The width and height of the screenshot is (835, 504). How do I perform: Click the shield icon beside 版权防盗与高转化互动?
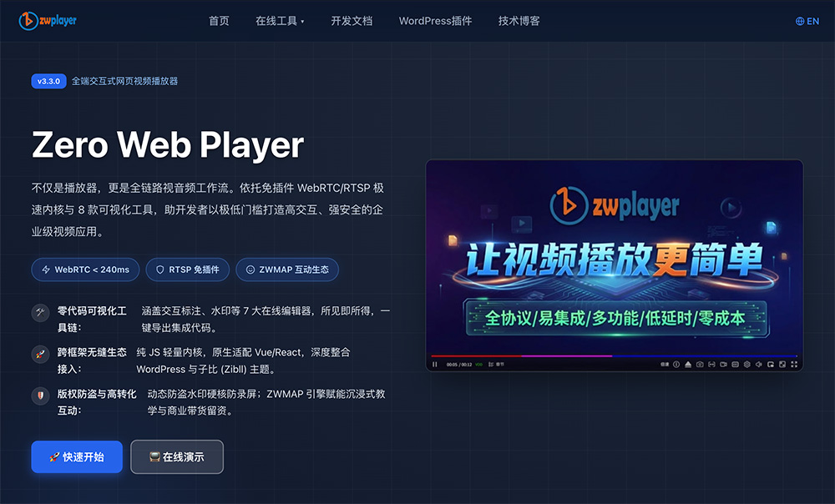40,396
